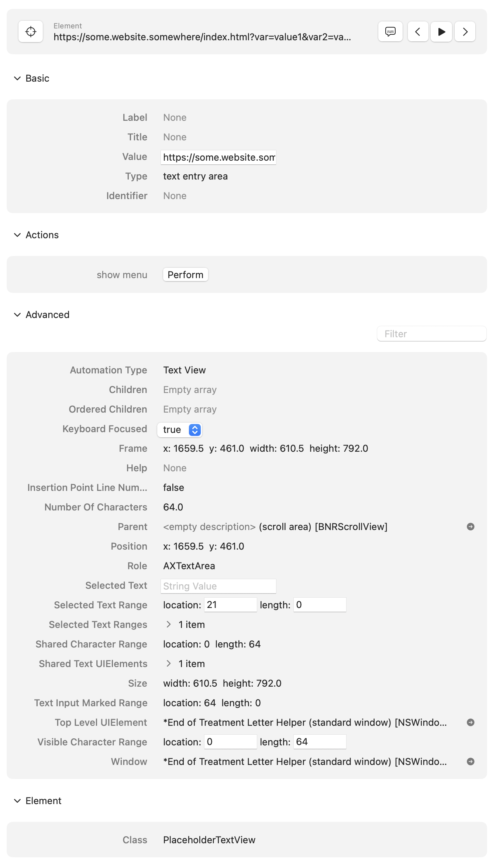The height and width of the screenshot is (868, 496).
Task: Go to previous element with left chevron
Action: tap(418, 32)
